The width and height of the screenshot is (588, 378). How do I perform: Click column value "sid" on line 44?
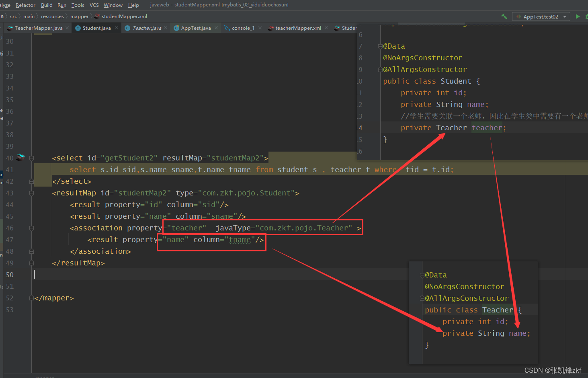coord(209,205)
